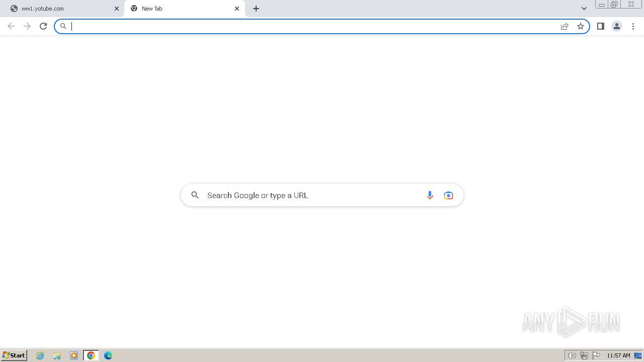Screen dimensions: 644x362
Task: Launch Windows Media Player from taskbar
Action: click(x=74, y=355)
